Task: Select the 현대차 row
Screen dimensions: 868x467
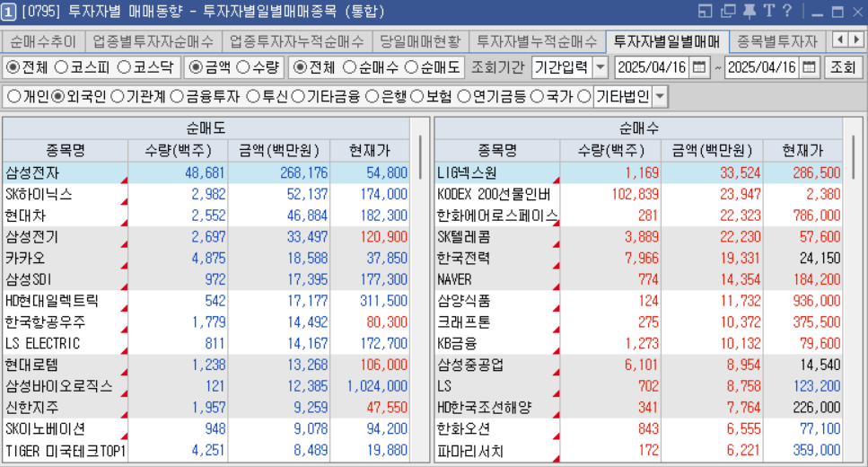Action: 206,216
